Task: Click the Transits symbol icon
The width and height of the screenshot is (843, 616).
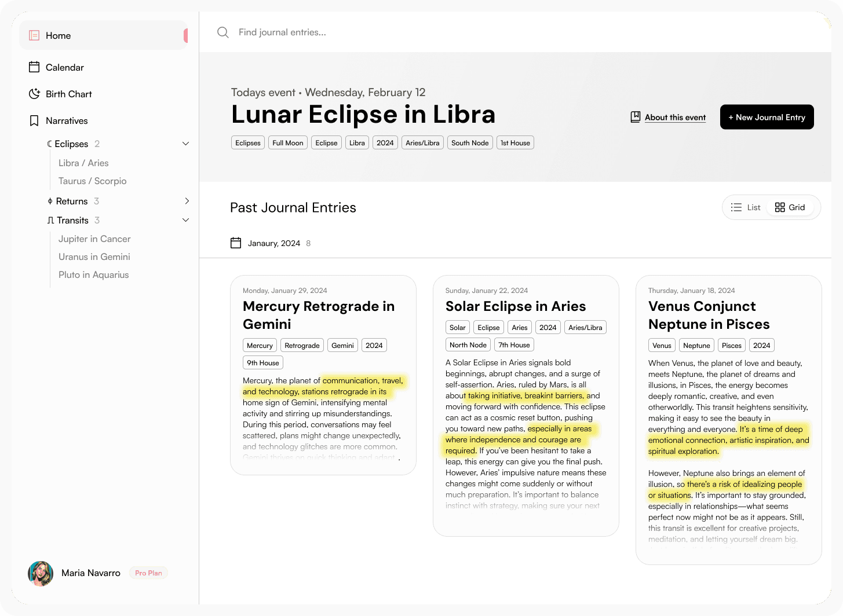Action: (x=50, y=220)
